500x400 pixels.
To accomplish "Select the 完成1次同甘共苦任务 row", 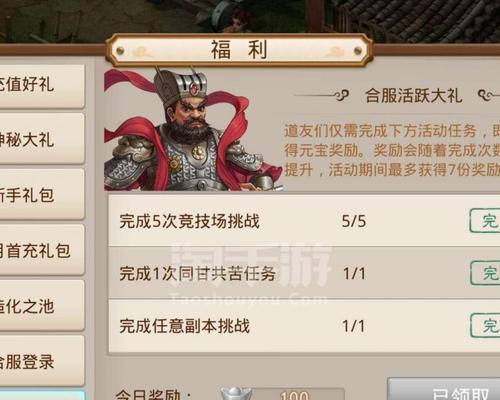I will pos(304,273).
